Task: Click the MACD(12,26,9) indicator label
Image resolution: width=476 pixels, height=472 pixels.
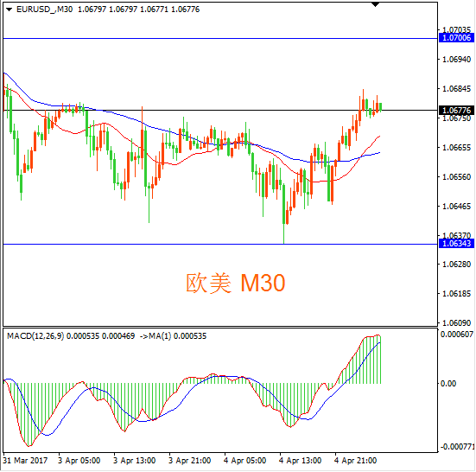Action: (x=35, y=336)
